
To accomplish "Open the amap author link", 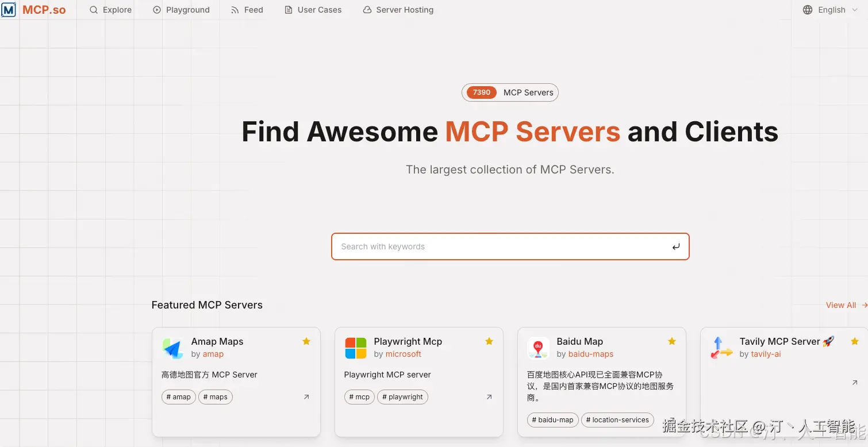I will [x=213, y=354].
